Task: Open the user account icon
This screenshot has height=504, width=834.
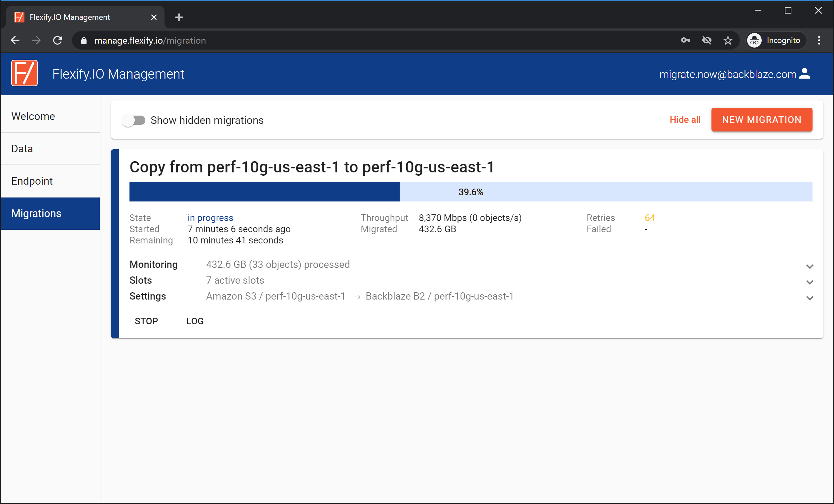Action: pos(805,73)
